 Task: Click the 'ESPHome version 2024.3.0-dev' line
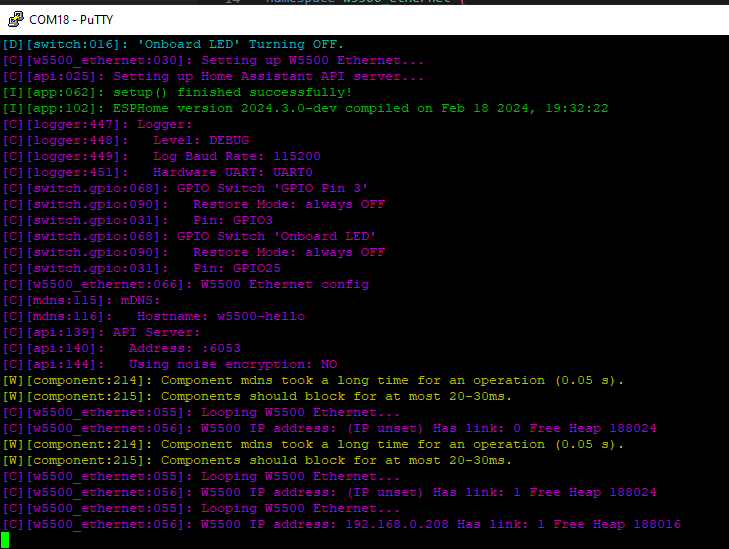305,109
